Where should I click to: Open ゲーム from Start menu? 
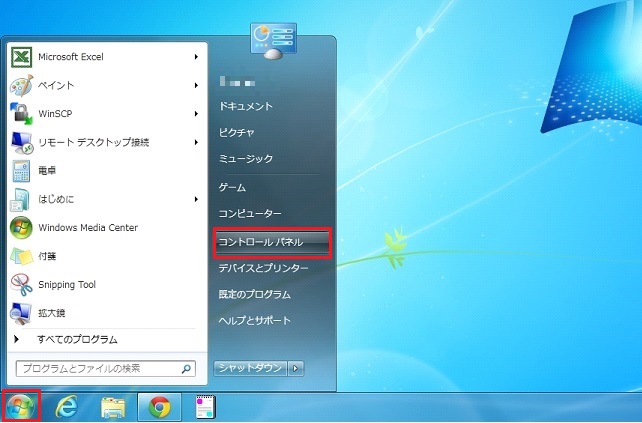pyautogui.click(x=232, y=188)
